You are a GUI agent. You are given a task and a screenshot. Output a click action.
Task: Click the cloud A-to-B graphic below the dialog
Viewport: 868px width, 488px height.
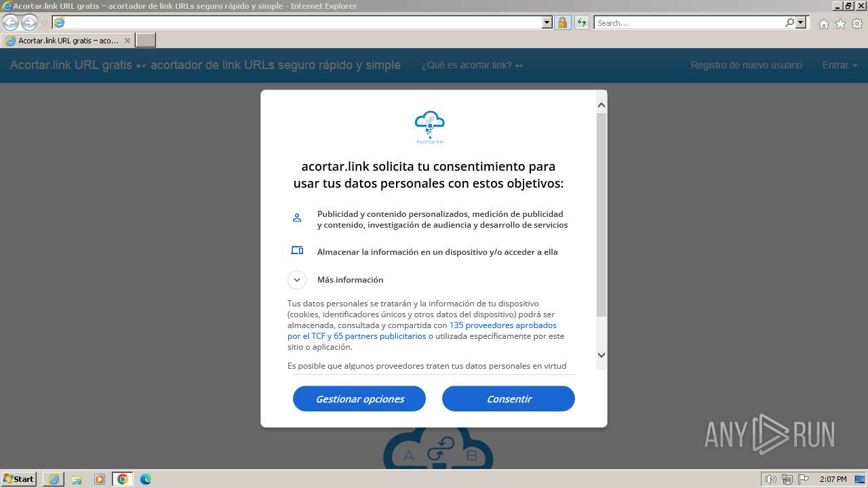(438, 448)
